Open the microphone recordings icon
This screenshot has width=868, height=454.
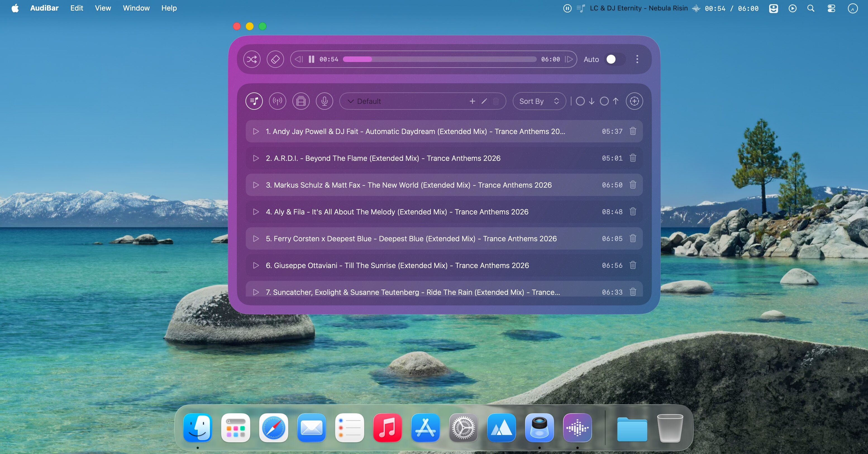(324, 101)
